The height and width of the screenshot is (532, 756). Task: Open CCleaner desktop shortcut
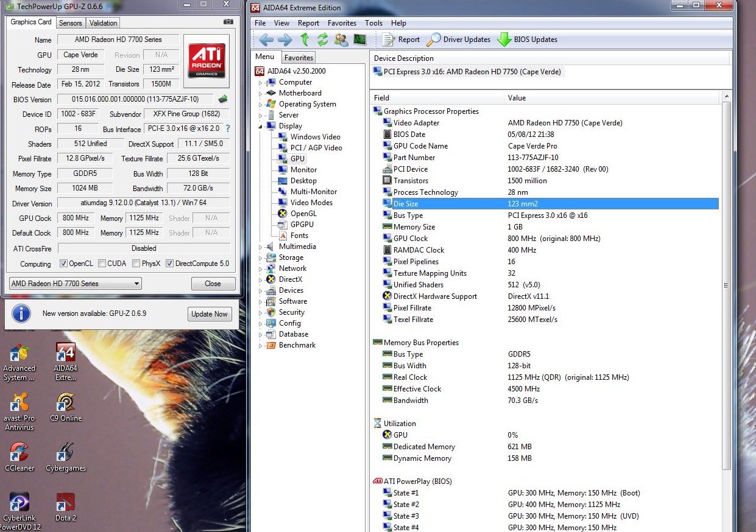tap(19, 458)
